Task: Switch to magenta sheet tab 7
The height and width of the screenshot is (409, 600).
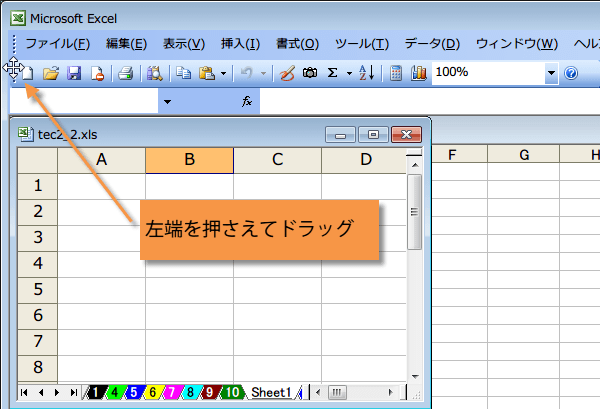Action: click(171, 392)
